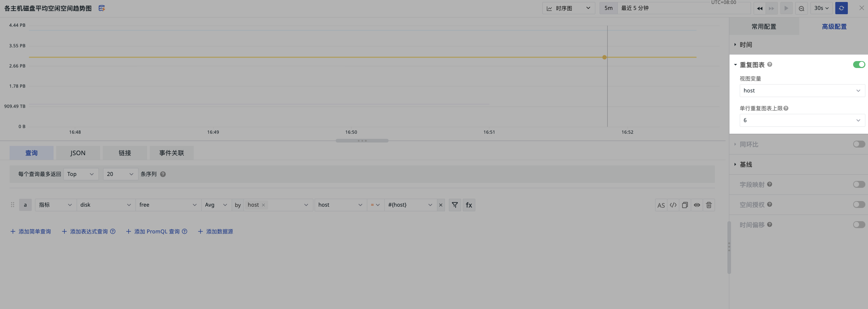Click the zoom out time range icon
Screen dimensions: 868x309
[x=801, y=8]
